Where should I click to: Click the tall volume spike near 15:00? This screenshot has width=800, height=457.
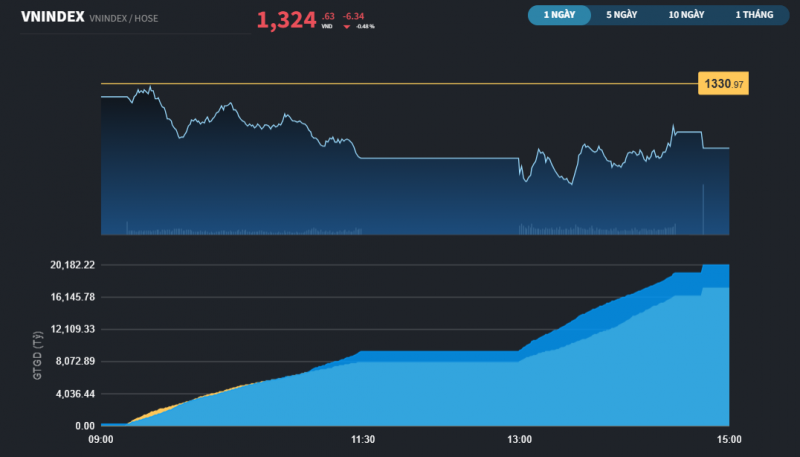703,208
